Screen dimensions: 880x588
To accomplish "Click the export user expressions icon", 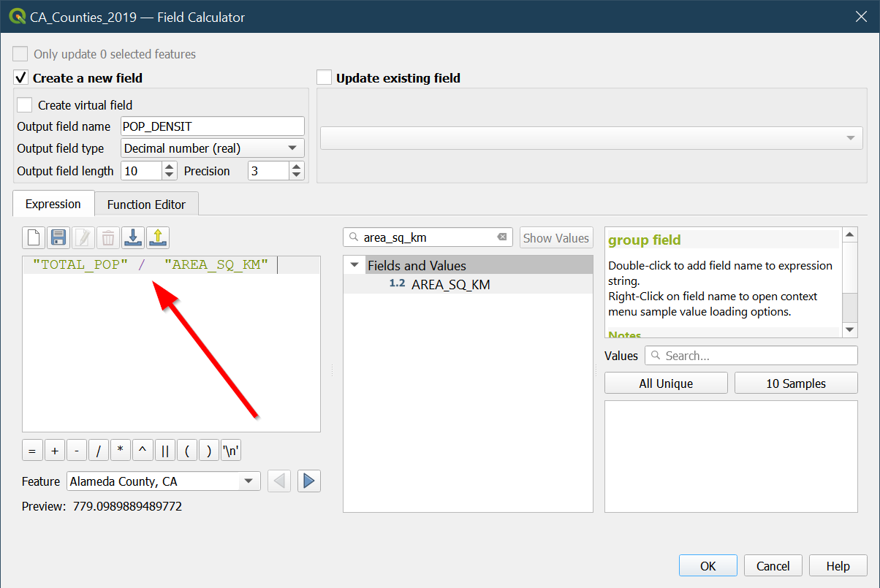I will point(158,237).
